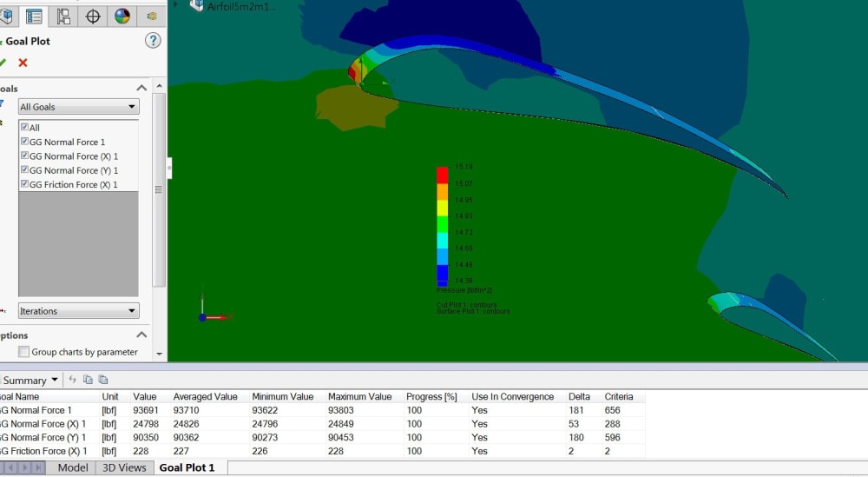Viewport: 868px width, 477px height.
Task: Switch to the 3D Views tab
Action: pyautogui.click(x=124, y=467)
